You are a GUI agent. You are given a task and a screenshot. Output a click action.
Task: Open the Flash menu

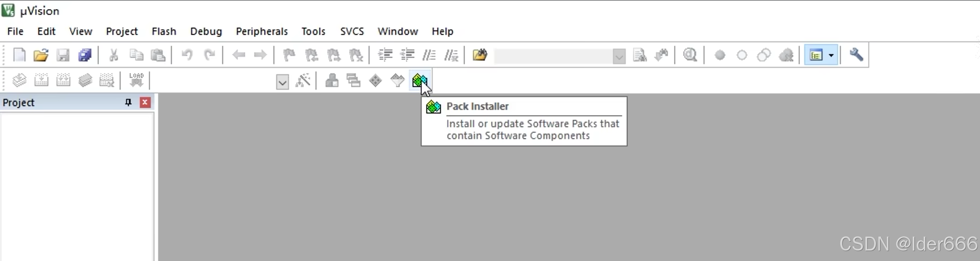(164, 31)
